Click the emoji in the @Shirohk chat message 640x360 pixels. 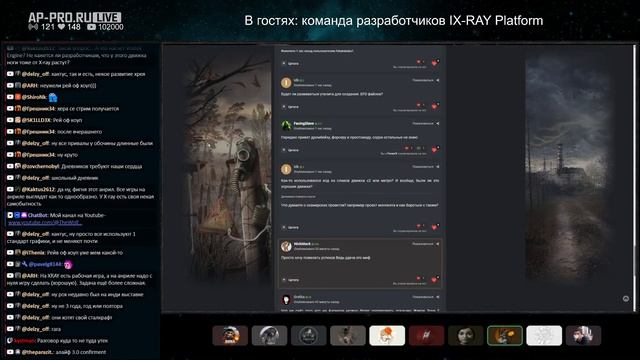(53, 97)
